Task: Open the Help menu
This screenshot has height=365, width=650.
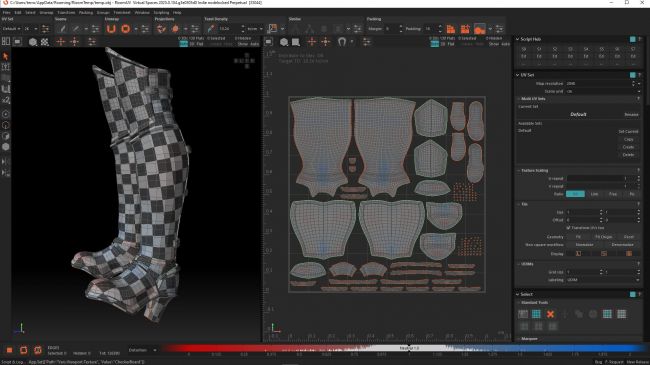Action: [177, 12]
